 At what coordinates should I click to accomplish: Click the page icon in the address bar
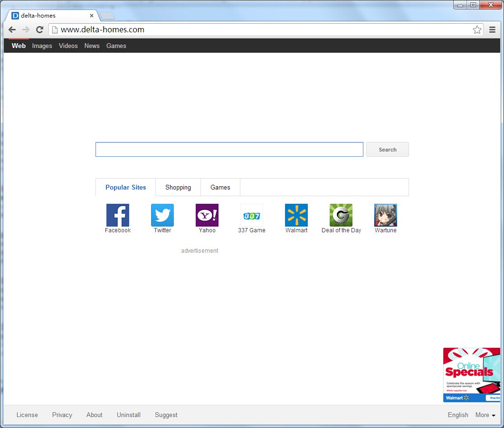tap(55, 30)
